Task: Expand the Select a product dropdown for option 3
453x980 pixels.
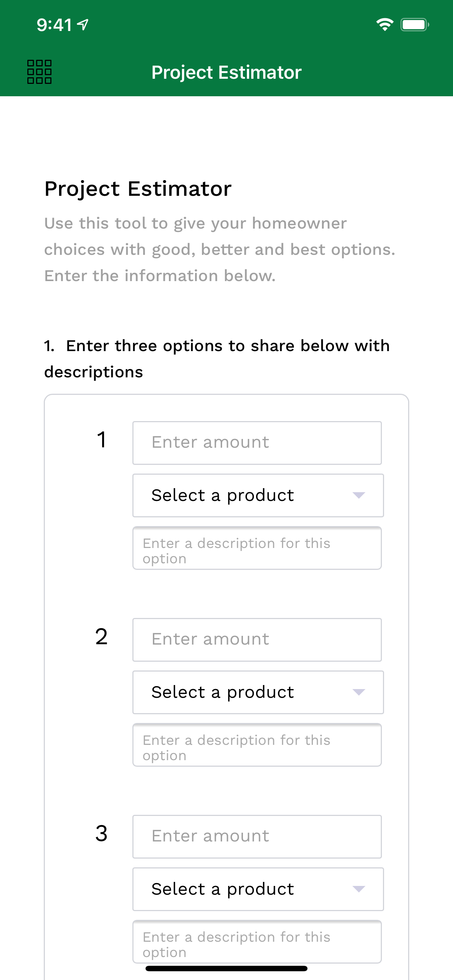Action: [258, 889]
